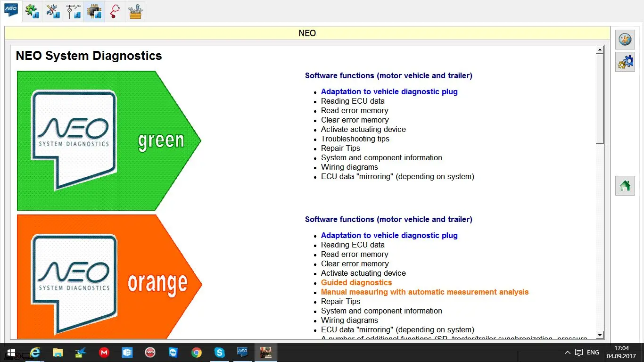
Task: Open the blue bird LITE app in taskbar
Action: pyautogui.click(x=81, y=353)
